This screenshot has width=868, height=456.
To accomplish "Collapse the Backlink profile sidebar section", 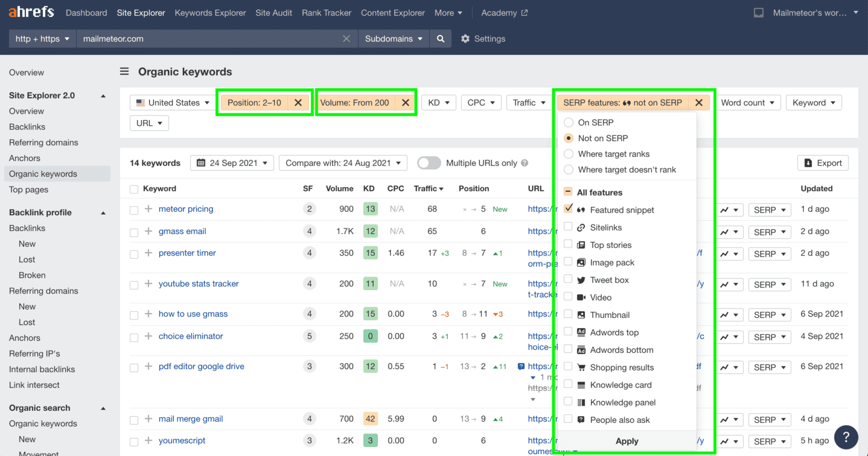I will point(103,213).
